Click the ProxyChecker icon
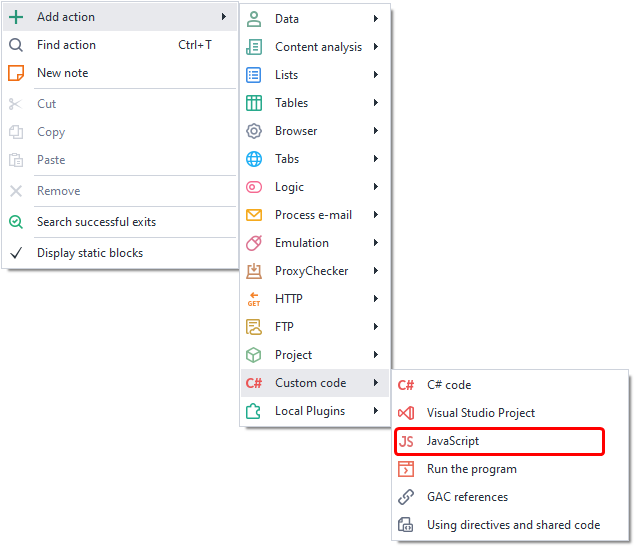The height and width of the screenshot is (548, 636). [x=254, y=271]
